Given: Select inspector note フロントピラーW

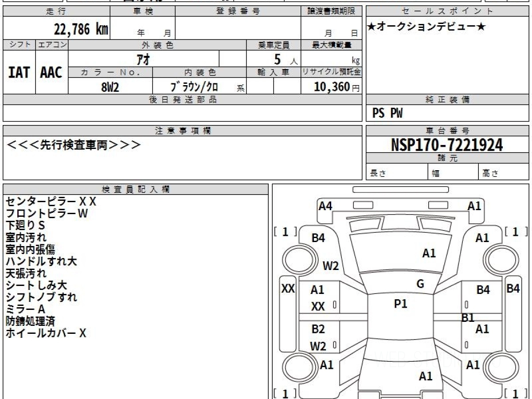Looking at the screenshot, I should coord(47,214).
